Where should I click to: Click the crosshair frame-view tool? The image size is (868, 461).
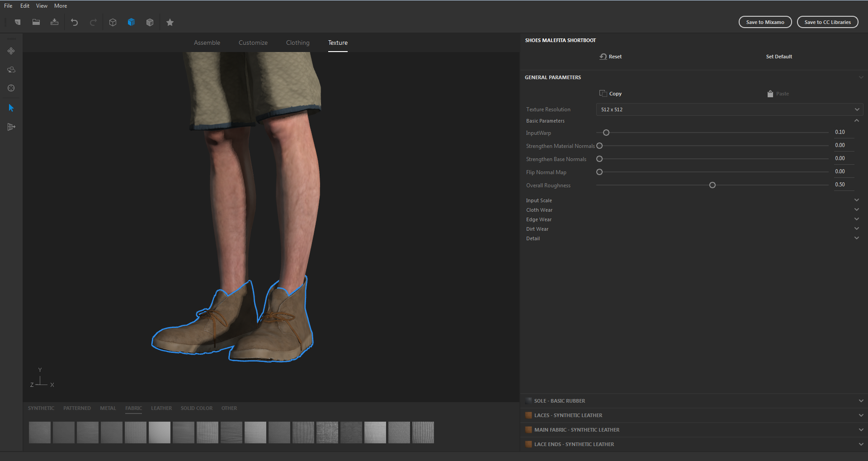coord(11,88)
